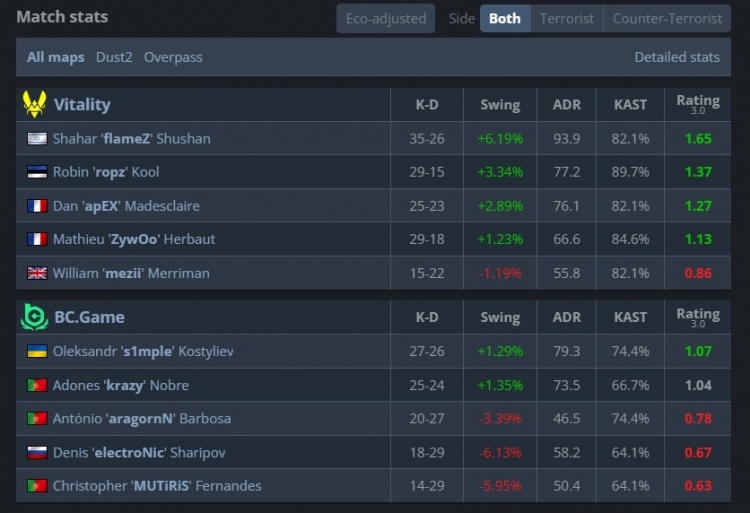
Task: Click the Estonian flag beside ropz
Action: click(x=37, y=172)
